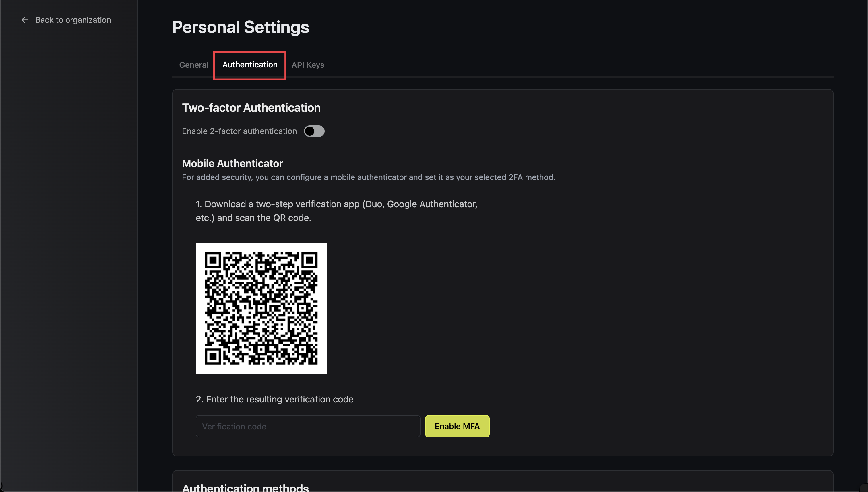Click the 'For added security' description text

[x=369, y=177]
